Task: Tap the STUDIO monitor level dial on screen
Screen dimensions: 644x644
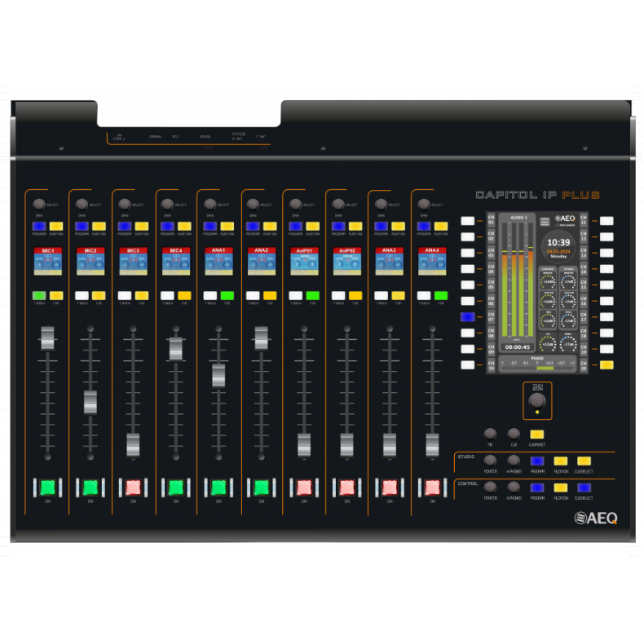Action: (x=568, y=280)
